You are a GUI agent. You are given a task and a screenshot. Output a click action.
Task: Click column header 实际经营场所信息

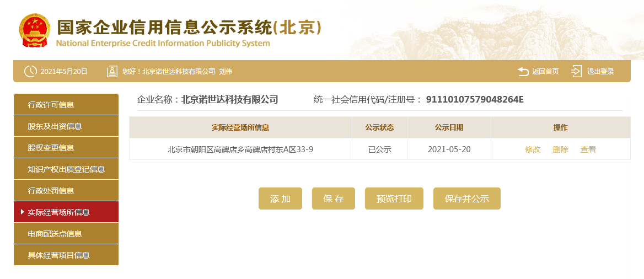point(240,127)
